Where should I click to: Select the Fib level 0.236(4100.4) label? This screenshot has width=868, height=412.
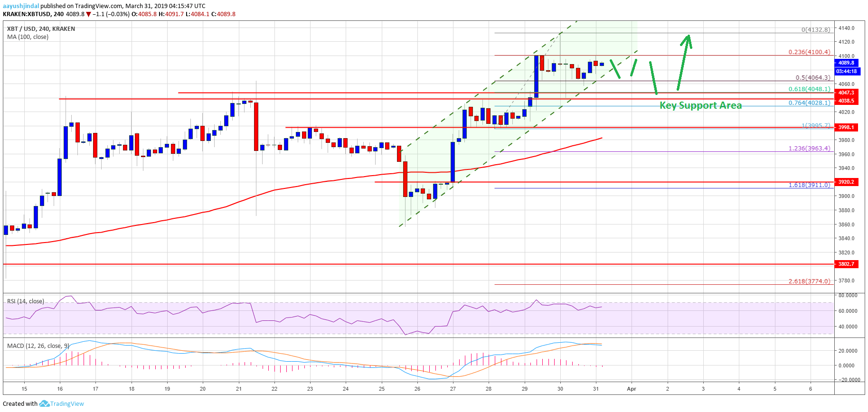click(810, 52)
